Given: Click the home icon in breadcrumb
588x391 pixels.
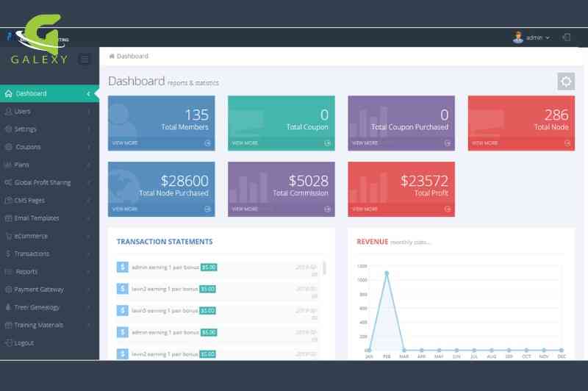Looking at the screenshot, I should tap(112, 56).
